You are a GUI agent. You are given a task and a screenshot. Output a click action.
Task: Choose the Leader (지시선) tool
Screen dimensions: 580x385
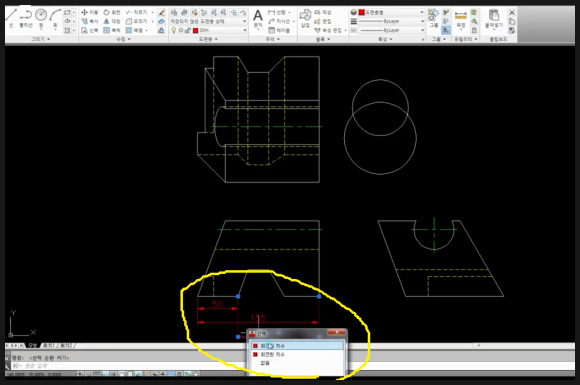pyautogui.click(x=279, y=21)
